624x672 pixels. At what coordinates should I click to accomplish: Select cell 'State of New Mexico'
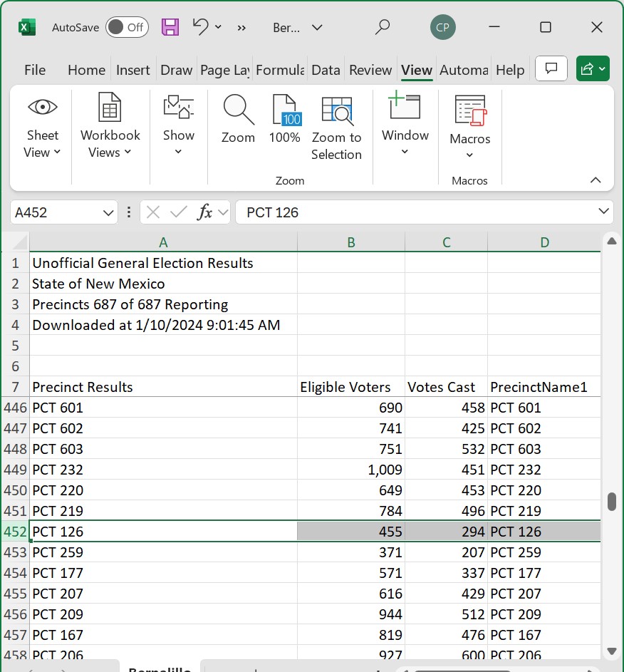click(x=163, y=284)
